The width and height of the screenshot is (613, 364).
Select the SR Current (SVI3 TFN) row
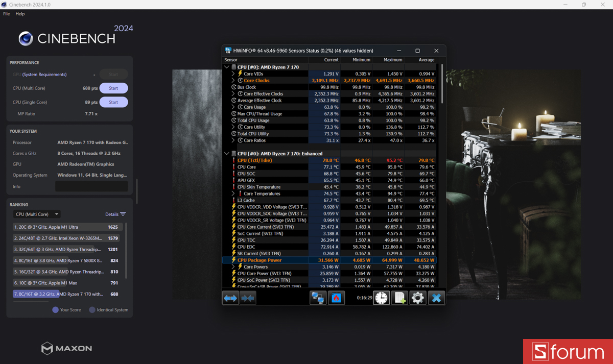click(x=329, y=253)
